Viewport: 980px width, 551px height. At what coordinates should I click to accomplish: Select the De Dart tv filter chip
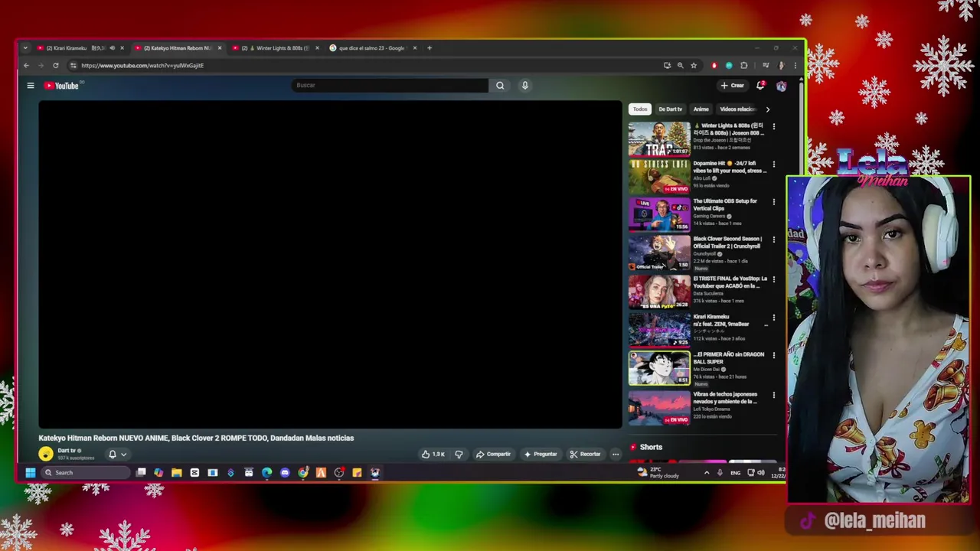click(670, 109)
